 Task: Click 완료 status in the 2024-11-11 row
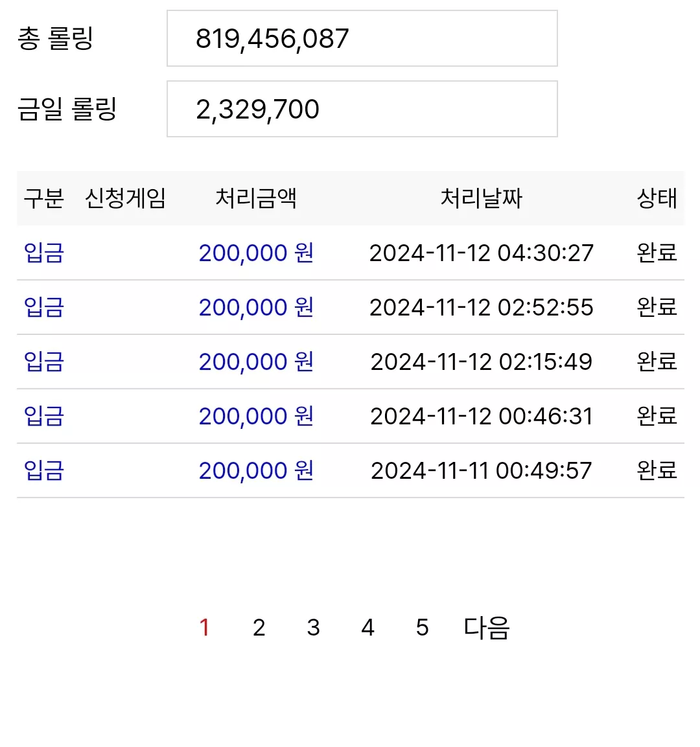point(657,470)
